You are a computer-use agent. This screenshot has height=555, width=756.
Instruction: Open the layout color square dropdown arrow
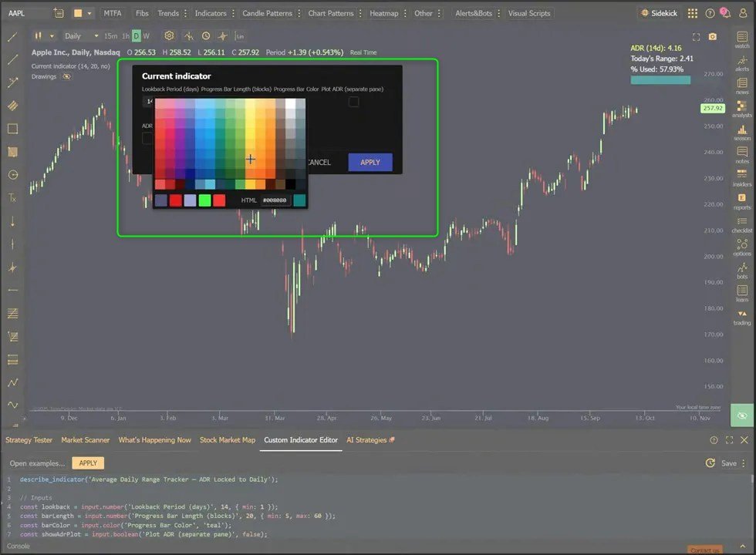(x=89, y=14)
